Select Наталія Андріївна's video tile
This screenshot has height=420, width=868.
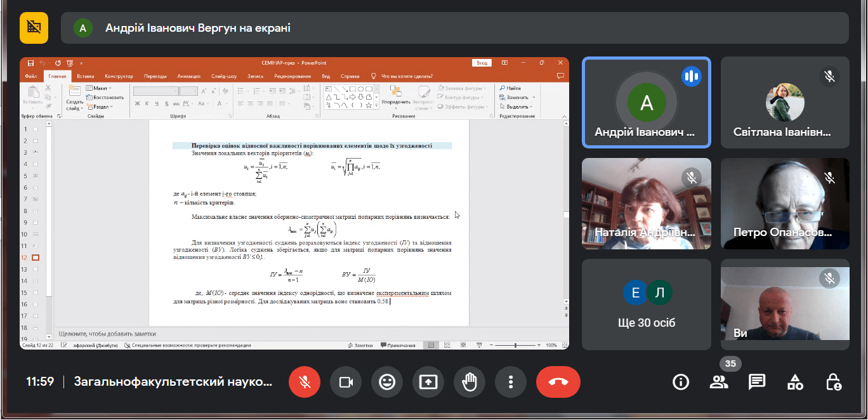pyautogui.click(x=646, y=203)
